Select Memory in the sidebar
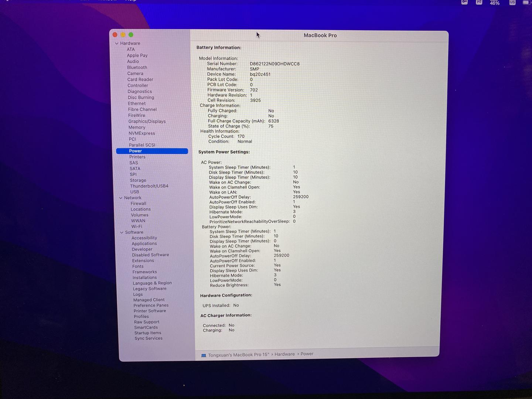This screenshot has height=399, width=532. [137, 127]
